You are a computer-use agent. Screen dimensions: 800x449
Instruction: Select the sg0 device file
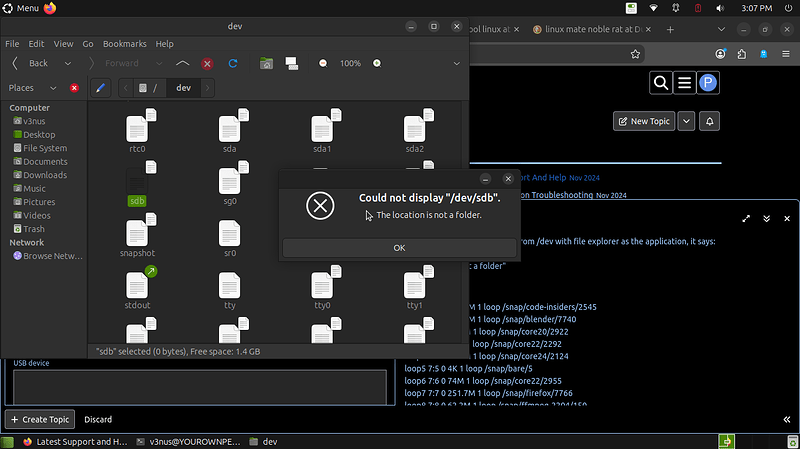230,184
